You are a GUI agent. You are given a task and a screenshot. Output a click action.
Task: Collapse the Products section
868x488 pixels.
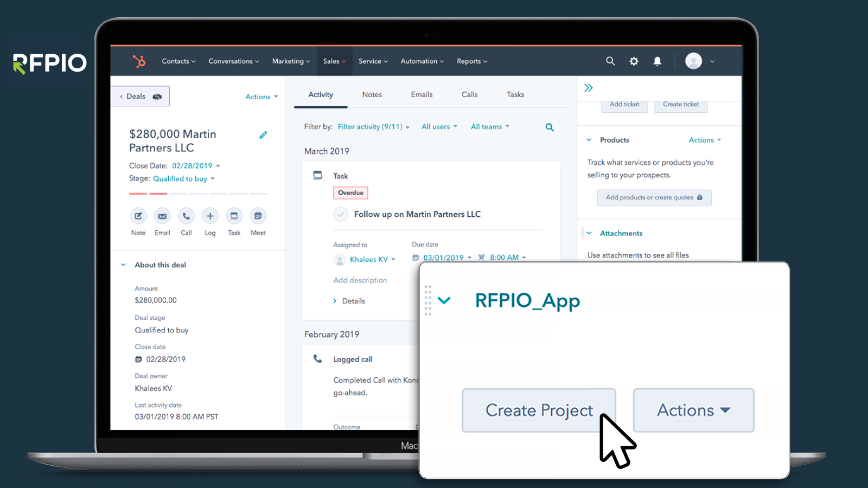coord(589,140)
